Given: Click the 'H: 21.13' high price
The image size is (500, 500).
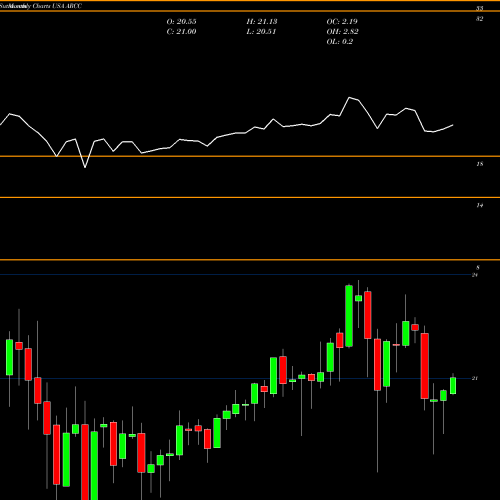Looking at the screenshot, I should click(262, 22).
